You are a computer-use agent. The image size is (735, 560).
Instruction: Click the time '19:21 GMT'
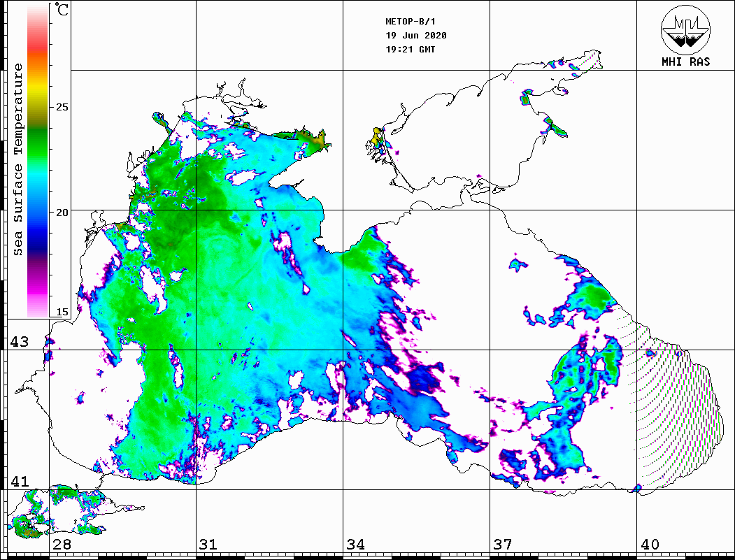pos(411,49)
